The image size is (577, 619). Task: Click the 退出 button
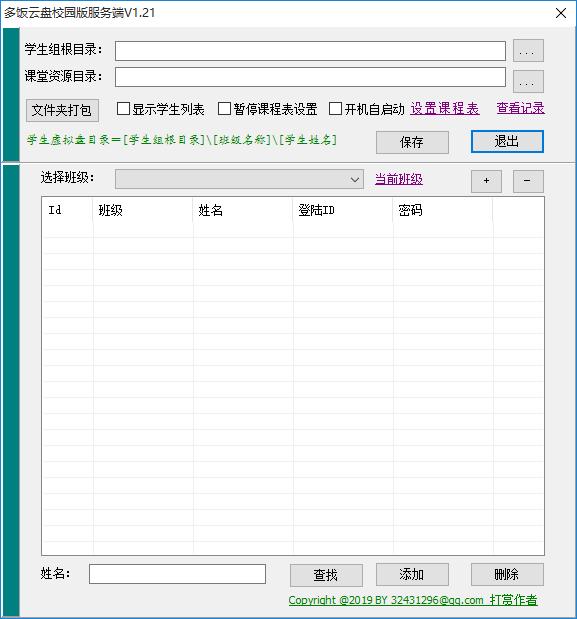pyautogui.click(x=507, y=141)
